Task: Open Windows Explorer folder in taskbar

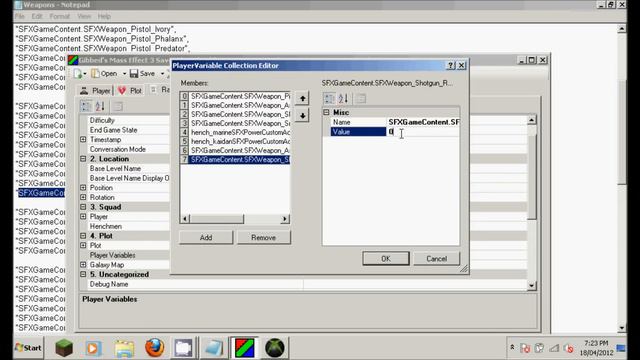Action: coord(124,348)
